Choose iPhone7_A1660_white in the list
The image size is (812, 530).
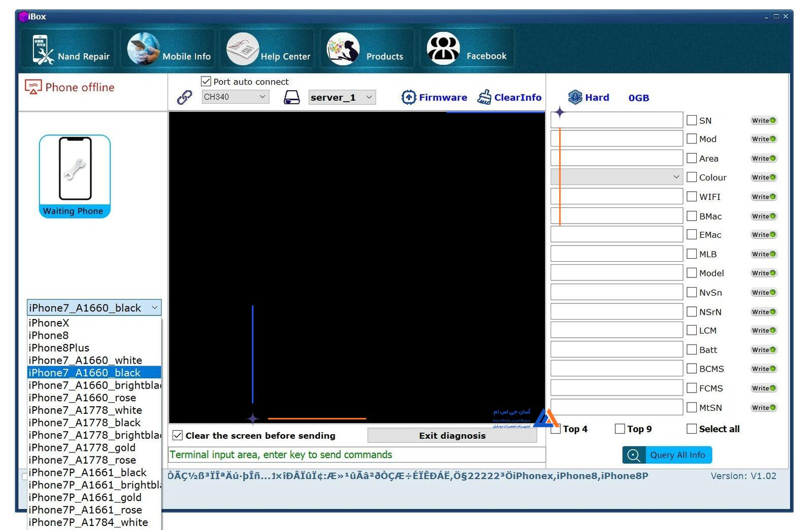[x=94, y=361]
